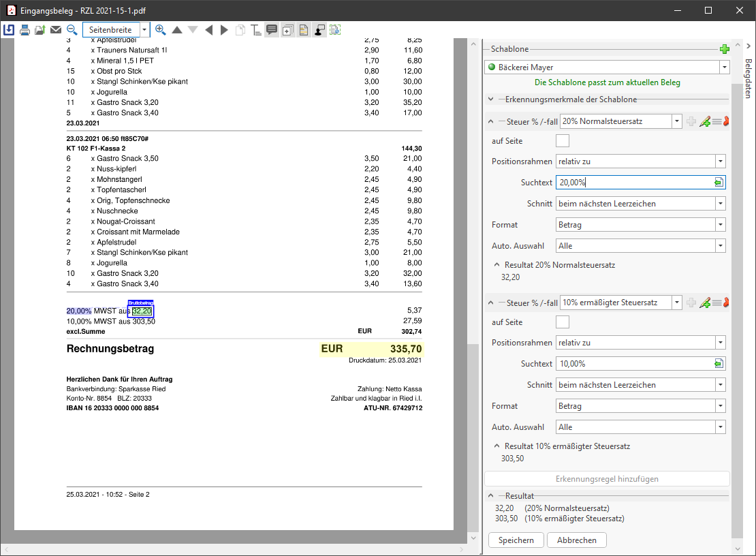Open Bäckerei Mayer template dropdown

[725, 67]
